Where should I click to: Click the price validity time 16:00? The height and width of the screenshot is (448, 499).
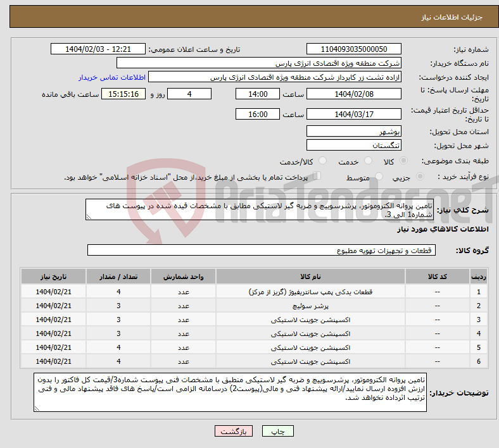tap(258, 114)
